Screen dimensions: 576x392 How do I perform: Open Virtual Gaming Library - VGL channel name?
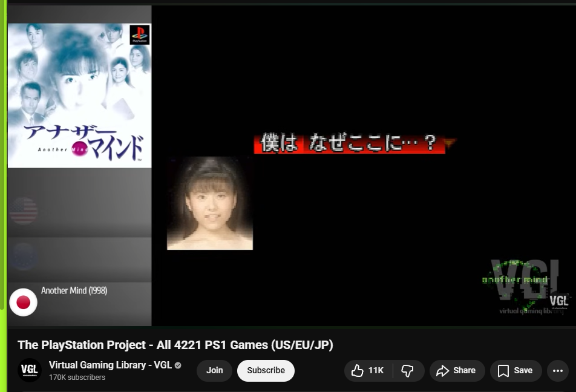(110, 365)
